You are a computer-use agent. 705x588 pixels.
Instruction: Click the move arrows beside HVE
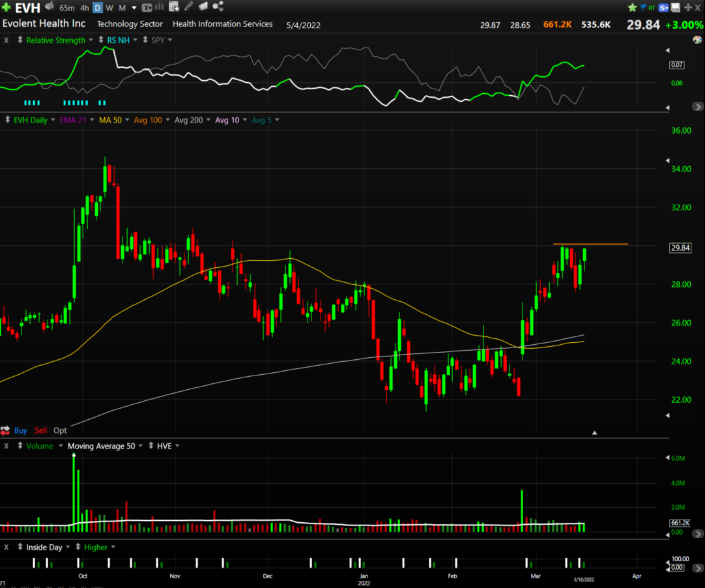pos(151,445)
